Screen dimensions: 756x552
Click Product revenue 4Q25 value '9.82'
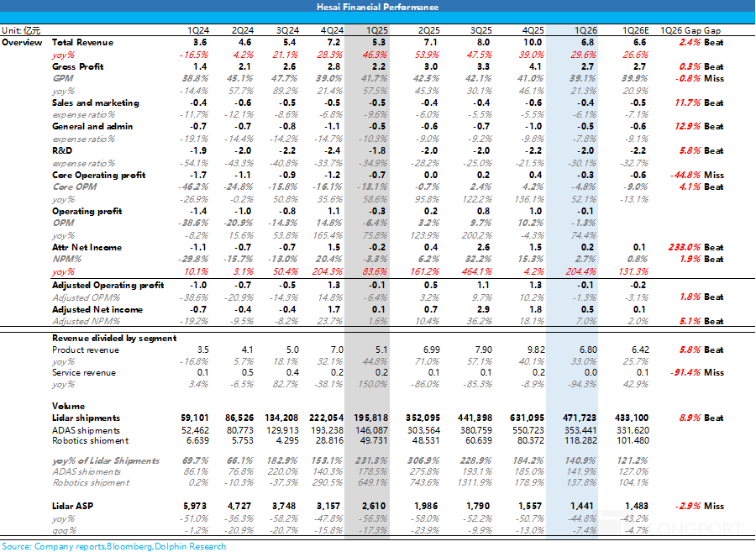[536, 350]
